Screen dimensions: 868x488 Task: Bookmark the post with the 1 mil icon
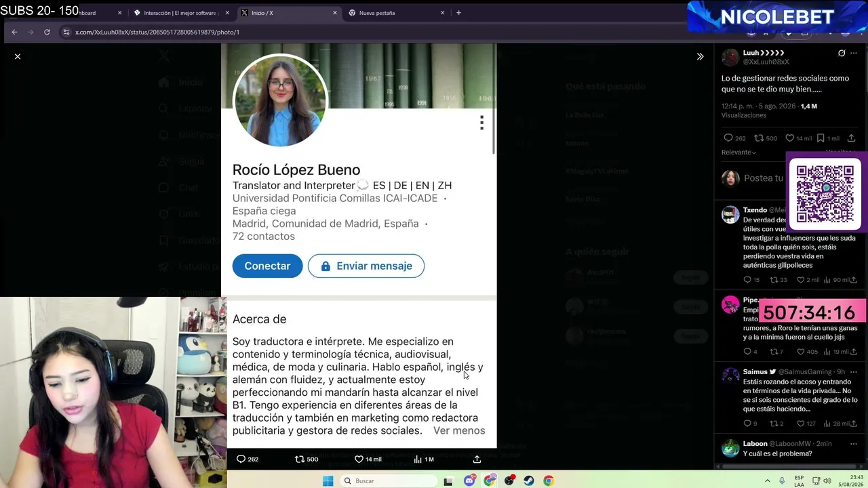pyautogui.click(x=821, y=138)
